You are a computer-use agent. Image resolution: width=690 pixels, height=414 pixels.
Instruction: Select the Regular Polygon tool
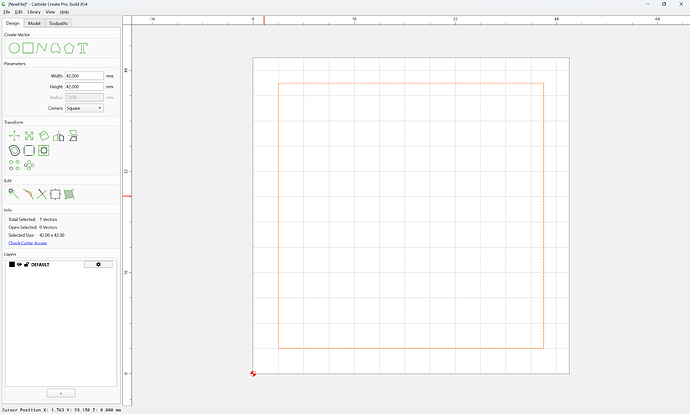(x=69, y=48)
